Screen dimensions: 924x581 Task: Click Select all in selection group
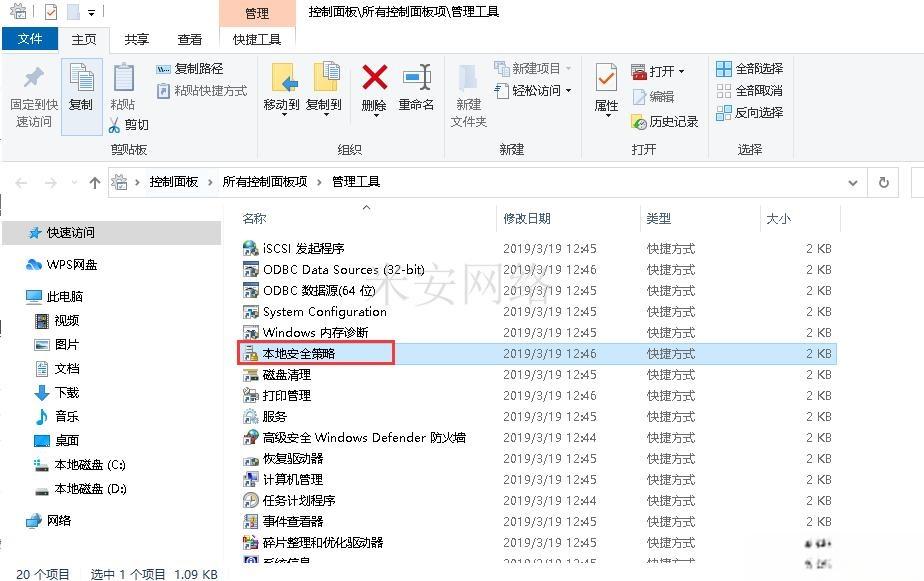tap(749, 68)
